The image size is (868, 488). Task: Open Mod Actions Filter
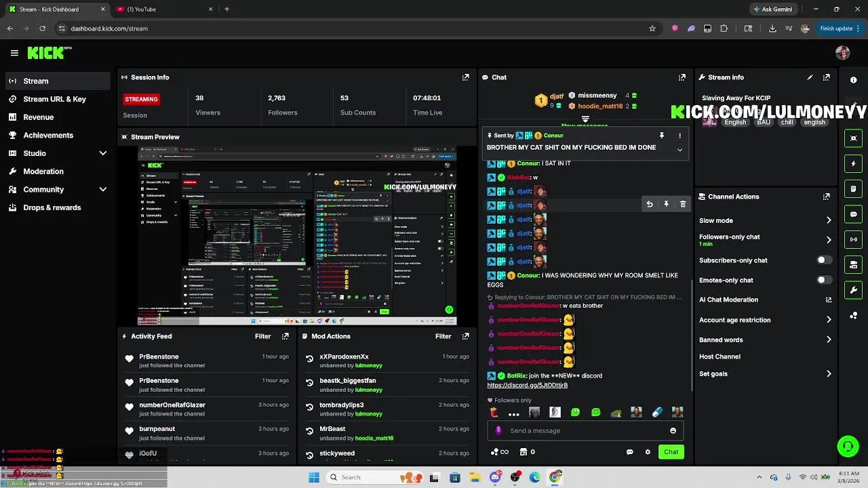pos(443,336)
